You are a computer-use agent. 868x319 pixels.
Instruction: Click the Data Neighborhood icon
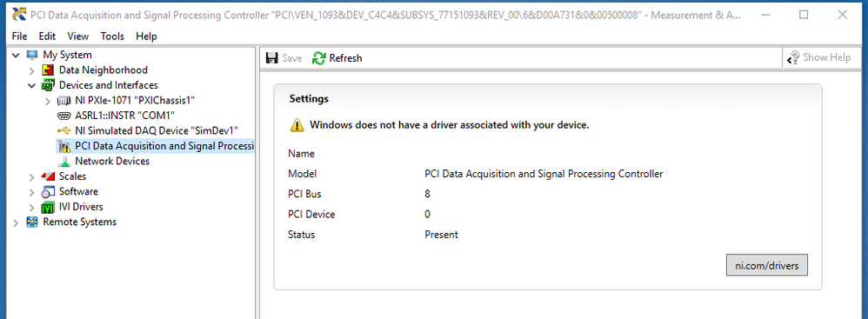click(x=49, y=70)
